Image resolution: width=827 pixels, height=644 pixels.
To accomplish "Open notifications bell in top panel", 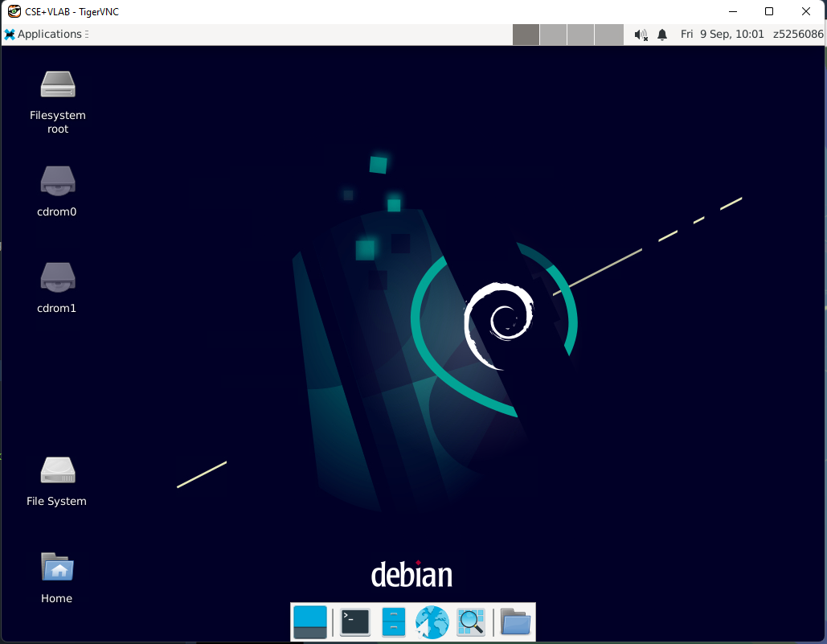I will [662, 35].
